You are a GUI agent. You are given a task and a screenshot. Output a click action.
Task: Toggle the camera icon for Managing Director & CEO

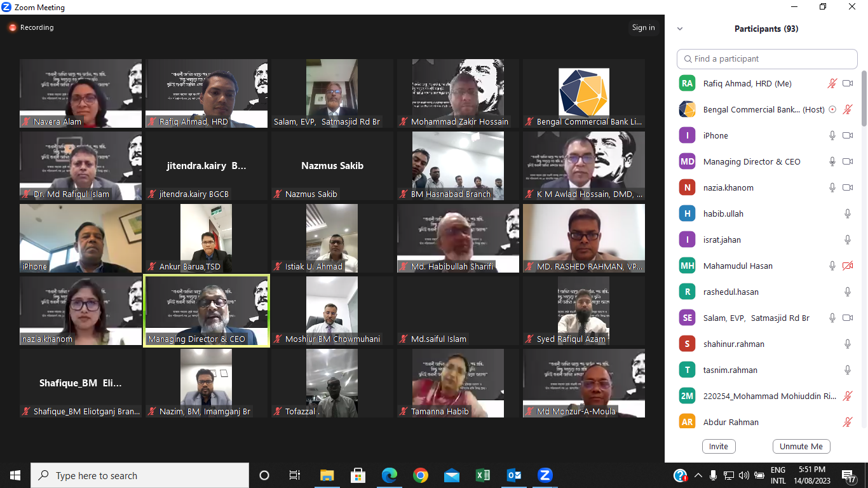tap(847, 161)
